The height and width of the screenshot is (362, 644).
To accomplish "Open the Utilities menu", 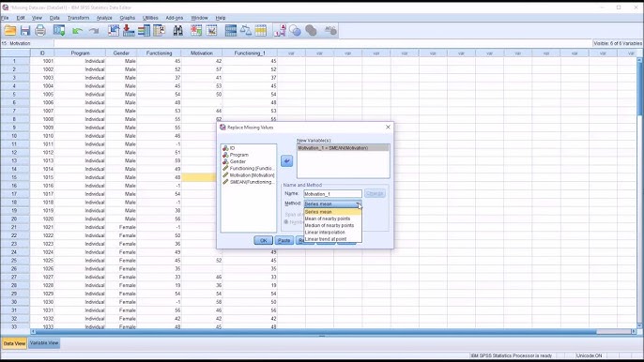I will tap(150, 18).
